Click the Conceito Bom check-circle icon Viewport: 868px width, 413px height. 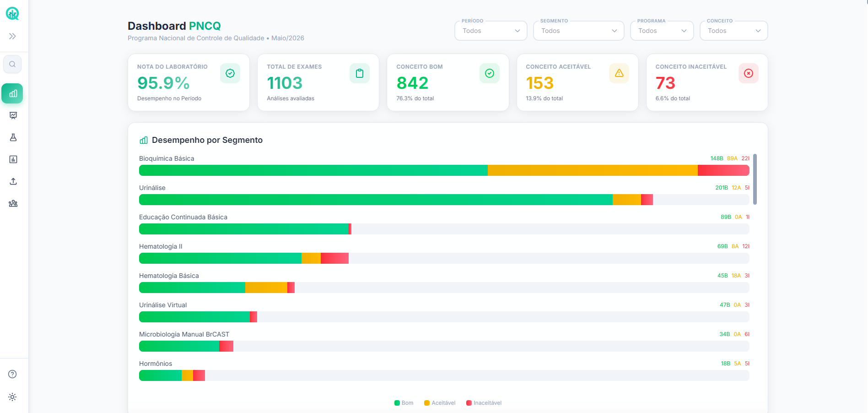(490, 73)
